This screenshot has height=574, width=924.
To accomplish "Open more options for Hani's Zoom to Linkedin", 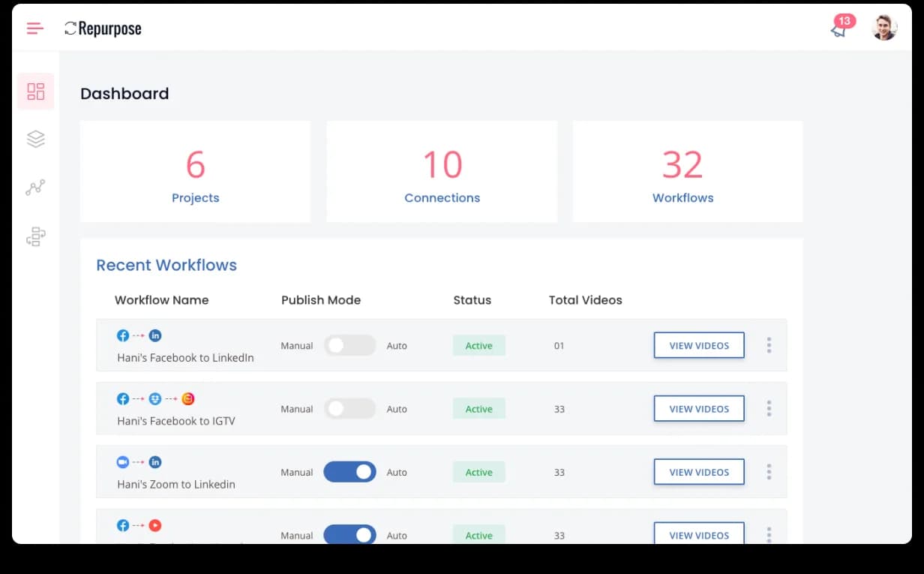I will (769, 472).
